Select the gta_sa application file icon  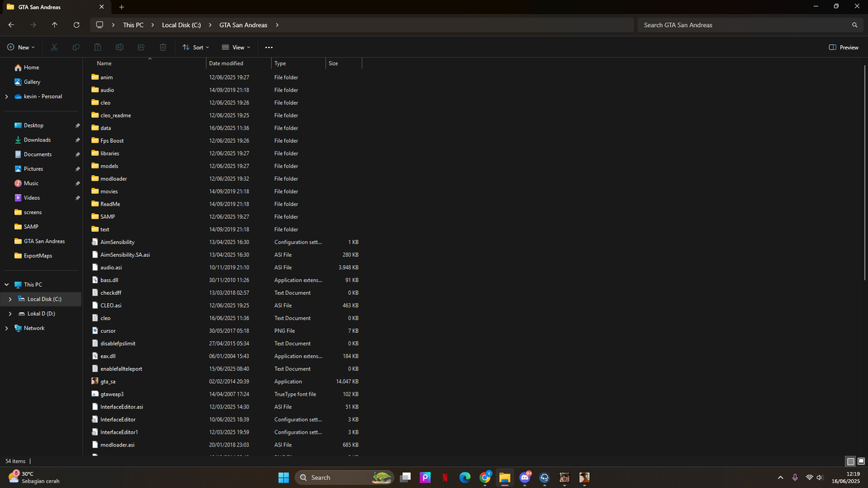[x=95, y=382]
